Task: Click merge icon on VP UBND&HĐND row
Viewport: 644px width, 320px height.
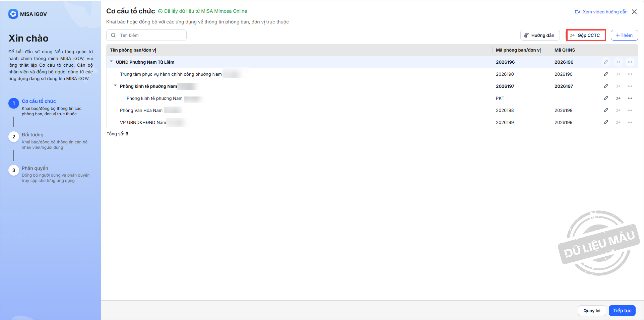Action: (618, 122)
